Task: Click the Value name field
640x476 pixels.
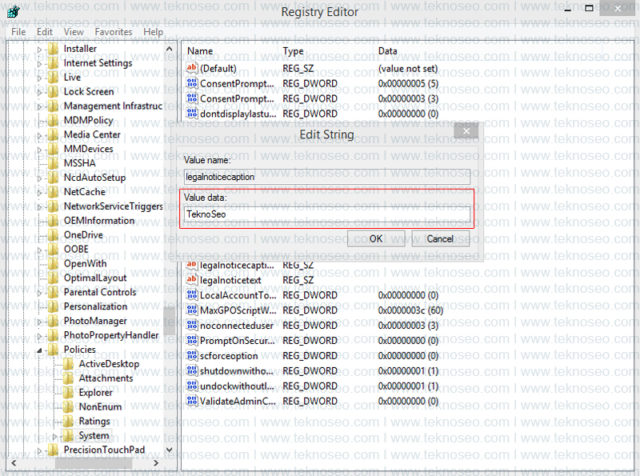Action: 327,177
